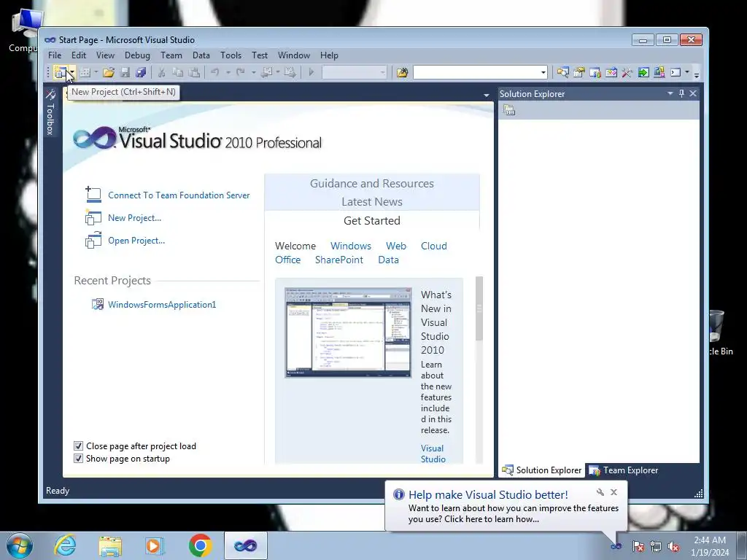747x560 pixels.
Task: Click the Navigate Backward toolbar icon
Action: point(267,72)
